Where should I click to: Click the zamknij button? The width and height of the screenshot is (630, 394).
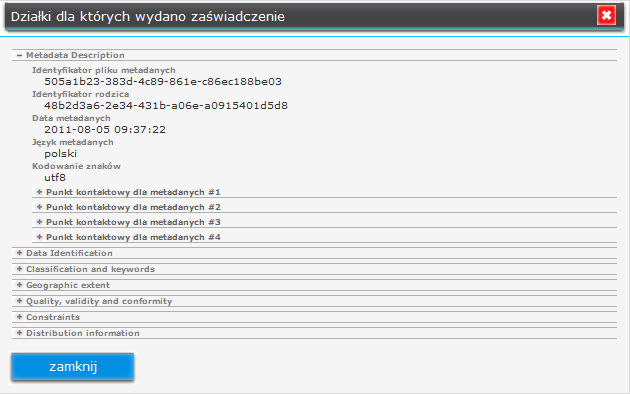(x=73, y=366)
